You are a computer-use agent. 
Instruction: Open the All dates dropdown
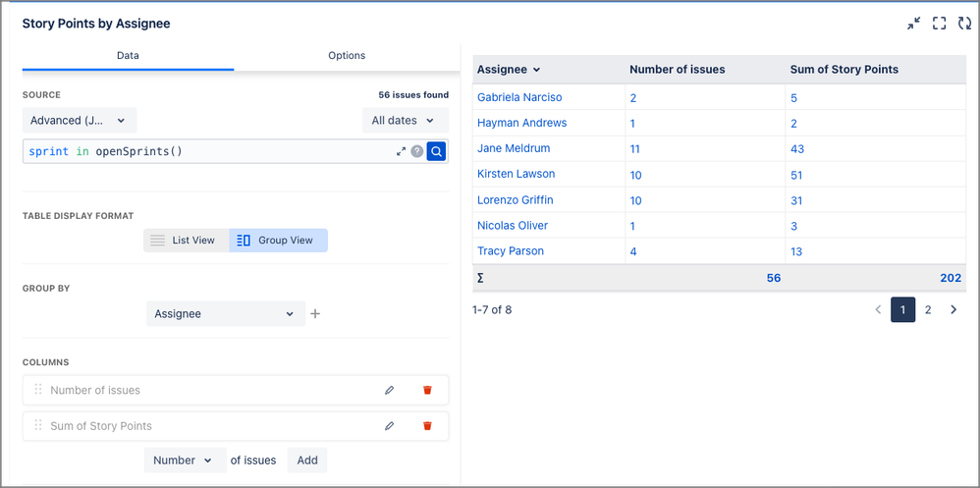(x=405, y=120)
